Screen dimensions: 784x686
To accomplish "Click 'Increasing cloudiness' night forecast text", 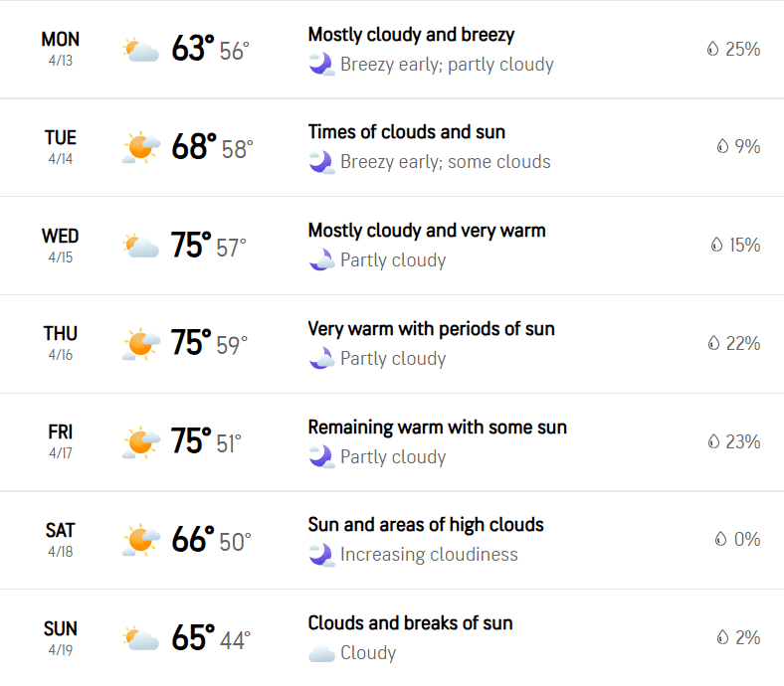I will click(429, 555).
